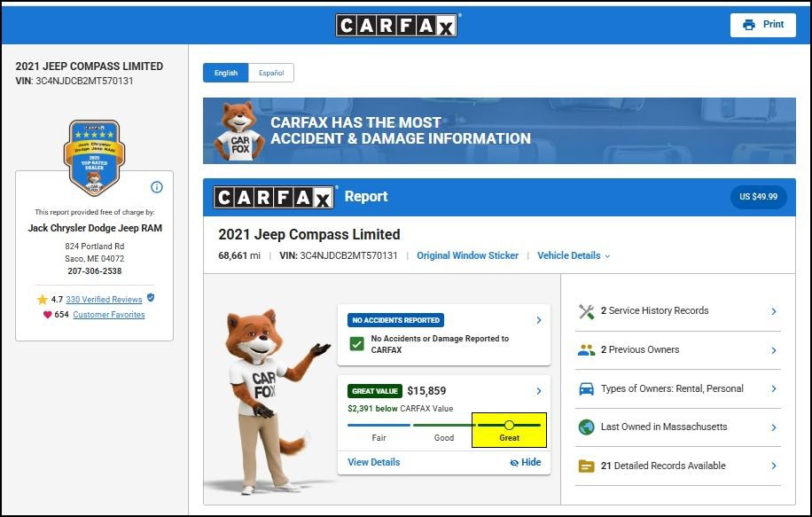
Task: Switch the language to Español
Action: coord(271,73)
